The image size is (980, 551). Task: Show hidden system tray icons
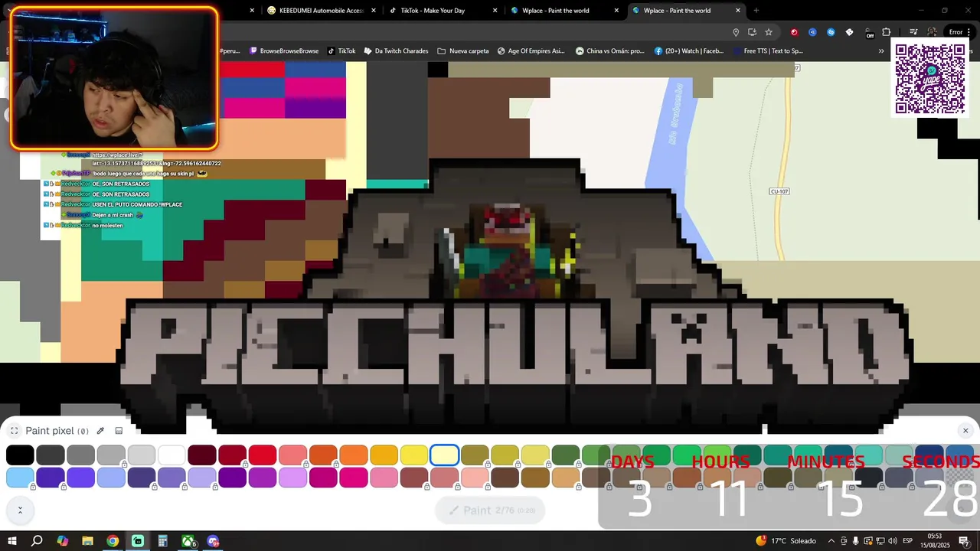(831, 541)
